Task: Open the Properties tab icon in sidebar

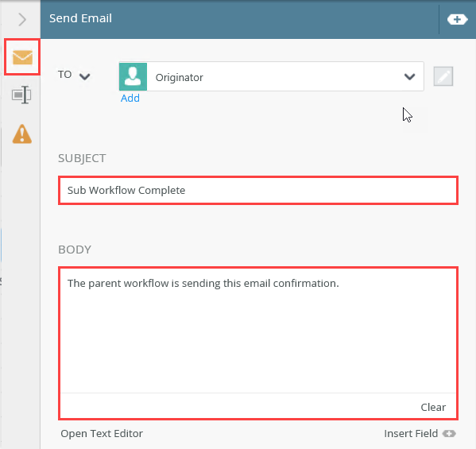Action: 21,95
